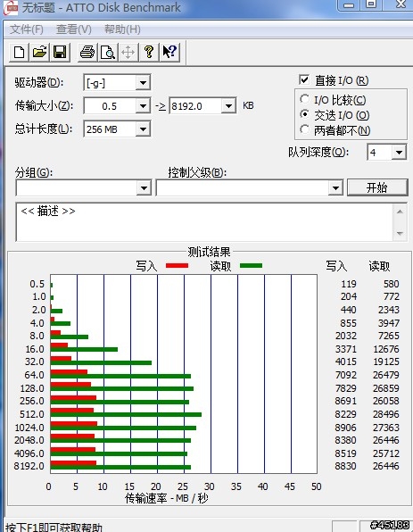Click the 驱动器(D) label
The width and height of the screenshot is (413, 532).
click(39, 82)
